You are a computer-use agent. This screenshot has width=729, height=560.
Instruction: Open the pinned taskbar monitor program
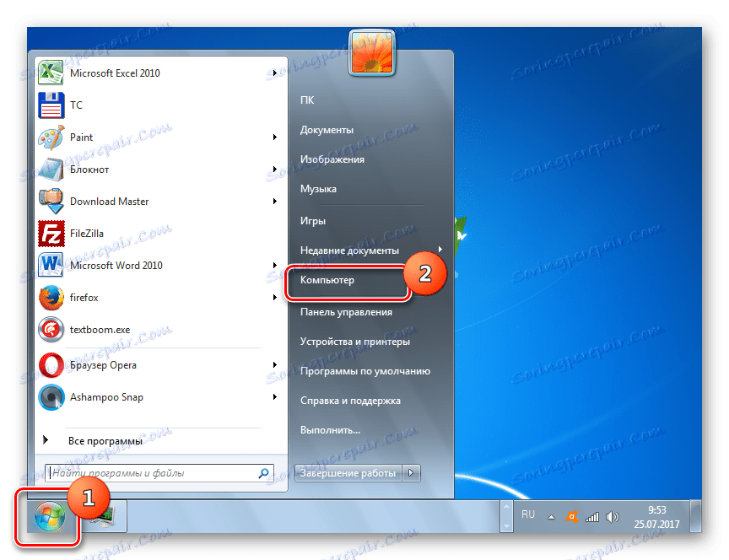tap(102, 516)
